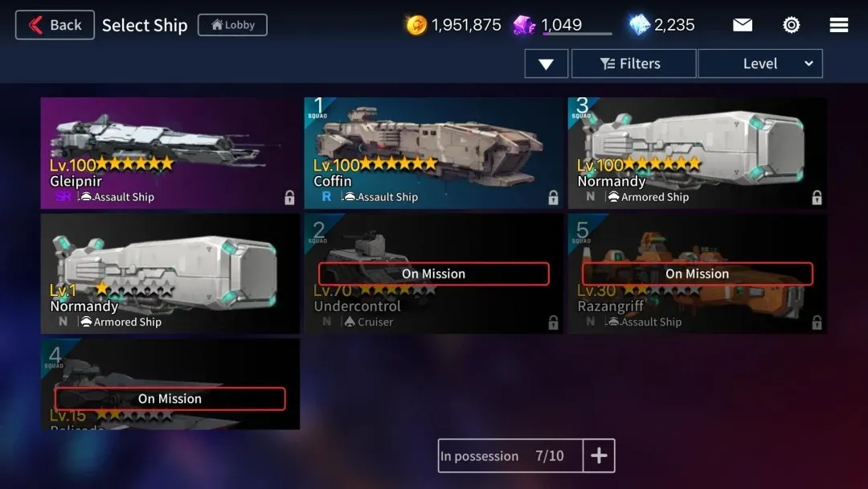Open the Level sort dropdown
Screen dimensions: 868x489
point(760,64)
